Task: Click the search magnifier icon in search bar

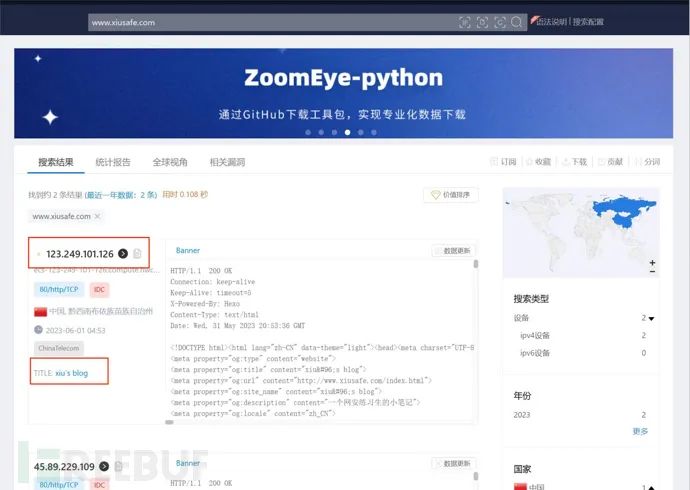Action: pyautogui.click(x=517, y=21)
